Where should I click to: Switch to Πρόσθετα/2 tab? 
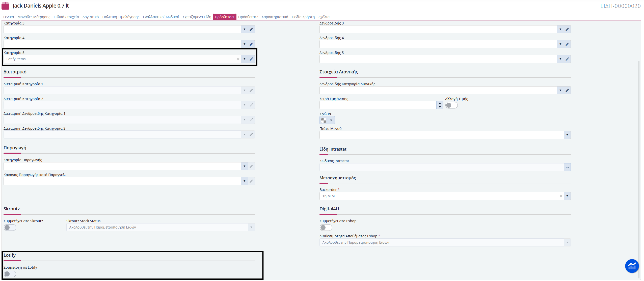[x=248, y=17]
